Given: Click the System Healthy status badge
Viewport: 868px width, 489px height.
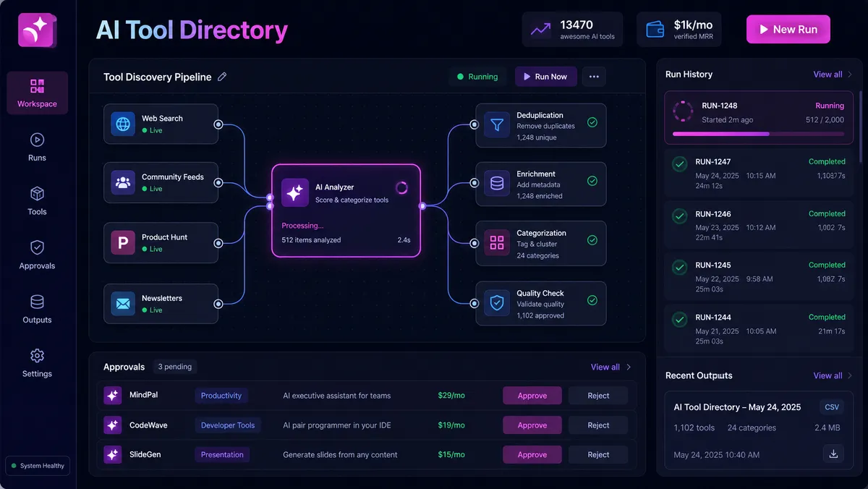Looking at the screenshot, I should 38,466.
